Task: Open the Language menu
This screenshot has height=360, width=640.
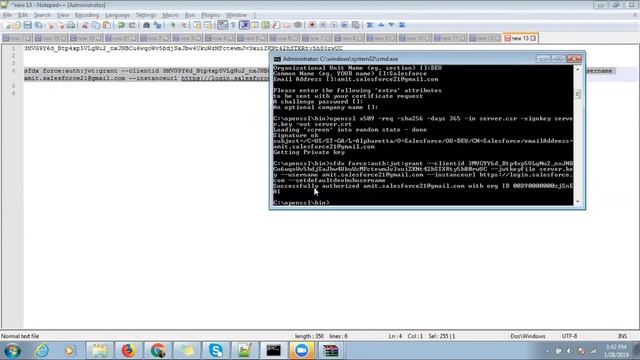Action: point(117,15)
